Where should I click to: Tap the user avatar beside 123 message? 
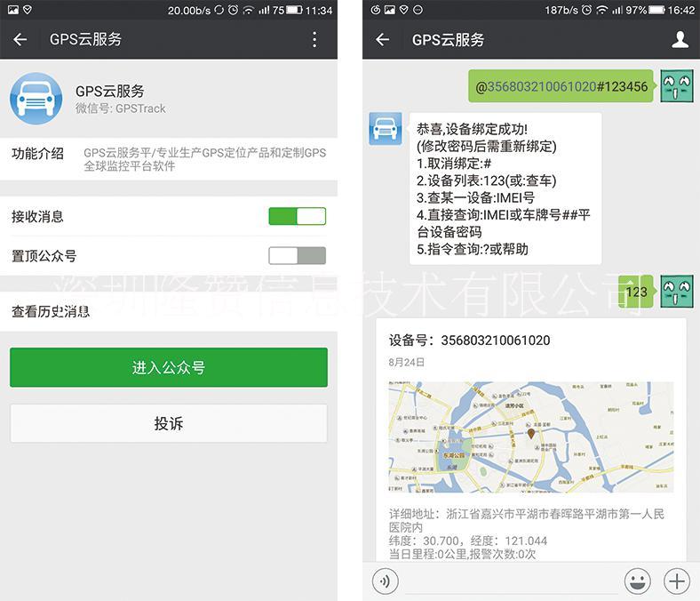677,292
